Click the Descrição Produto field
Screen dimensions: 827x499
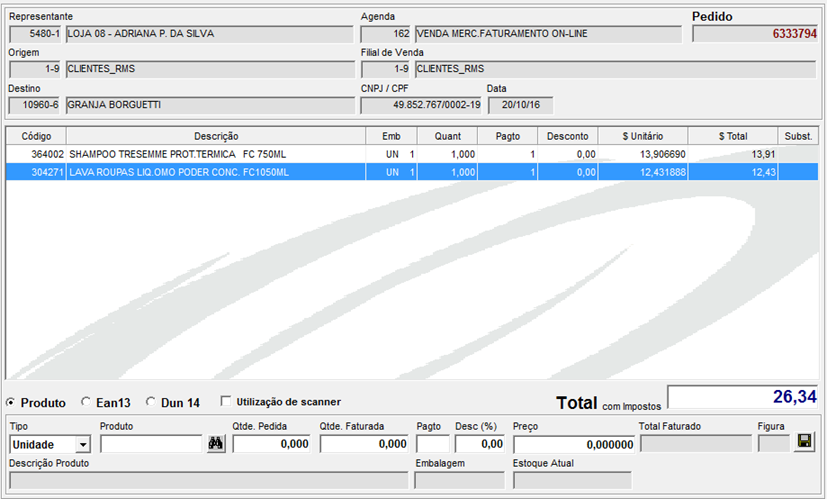209,481
